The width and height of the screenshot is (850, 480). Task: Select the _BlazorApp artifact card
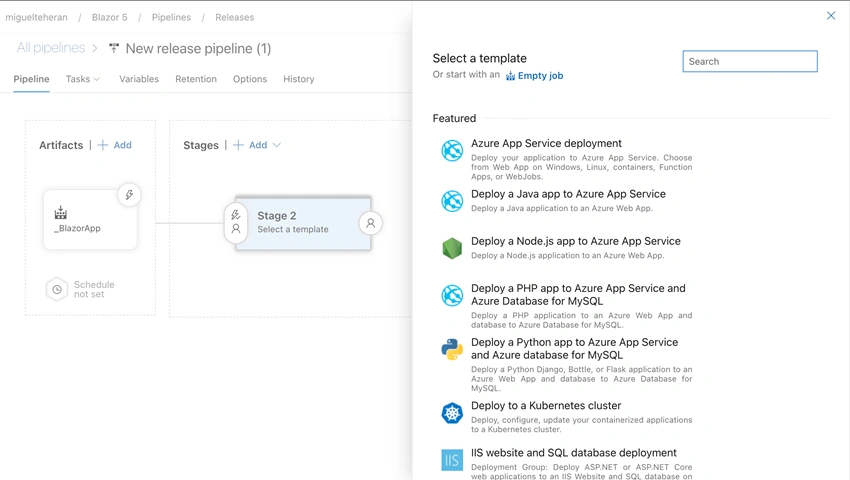(90, 220)
